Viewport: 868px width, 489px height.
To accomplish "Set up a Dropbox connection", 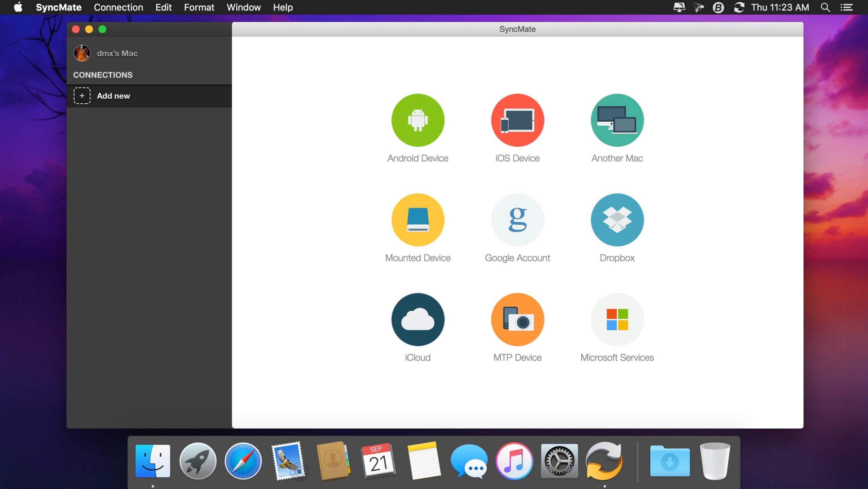I will coord(617,220).
